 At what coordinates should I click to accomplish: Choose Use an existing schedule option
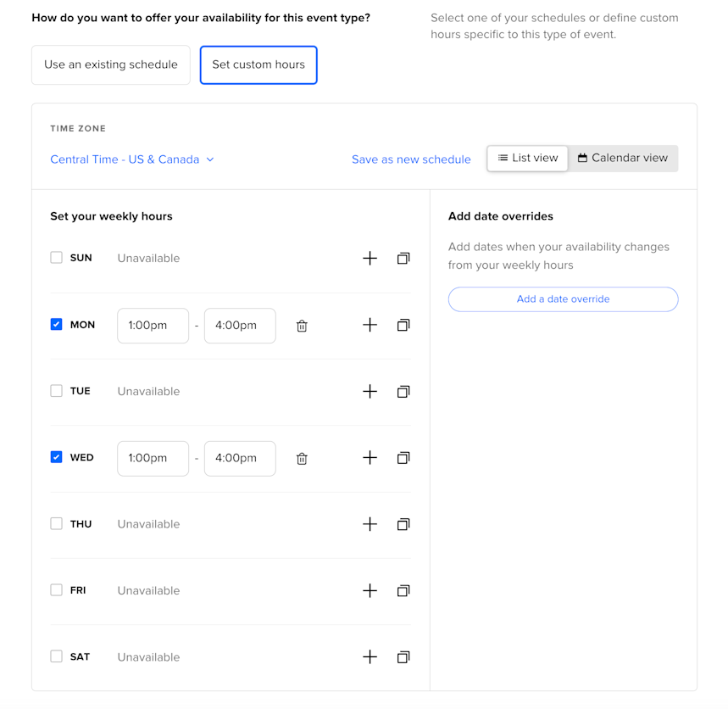(x=111, y=64)
